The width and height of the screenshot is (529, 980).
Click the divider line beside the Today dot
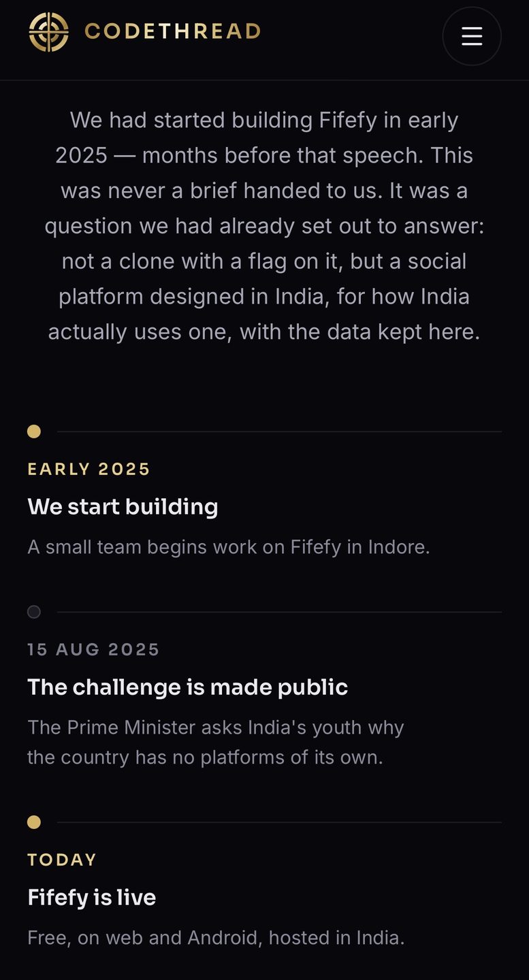[x=279, y=822]
